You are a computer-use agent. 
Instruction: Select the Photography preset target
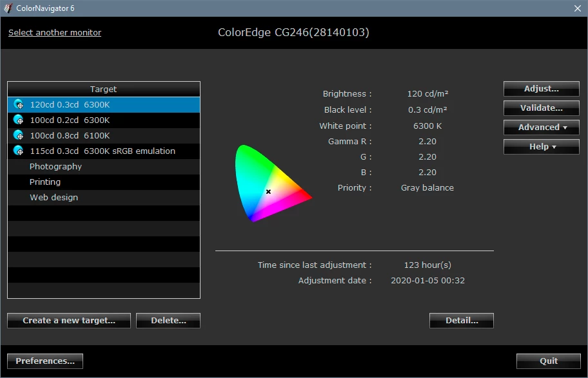pos(104,166)
